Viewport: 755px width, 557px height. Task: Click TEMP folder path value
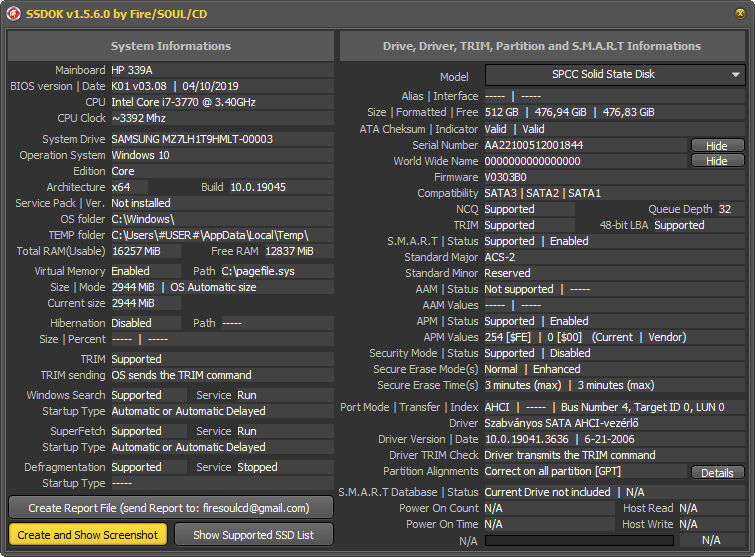click(210, 235)
